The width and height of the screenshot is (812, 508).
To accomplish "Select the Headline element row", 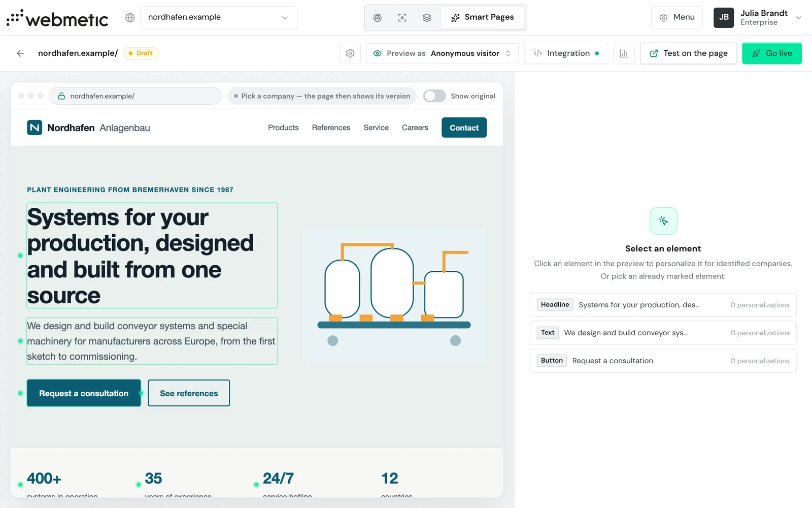I will 663,305.
